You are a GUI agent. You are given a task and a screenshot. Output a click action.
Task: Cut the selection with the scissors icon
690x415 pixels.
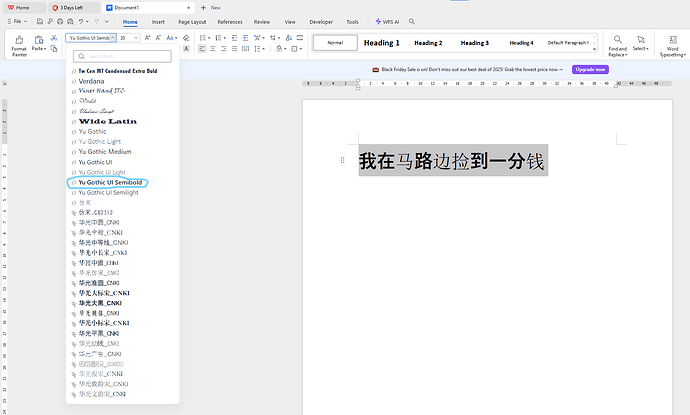click(54, 38)
